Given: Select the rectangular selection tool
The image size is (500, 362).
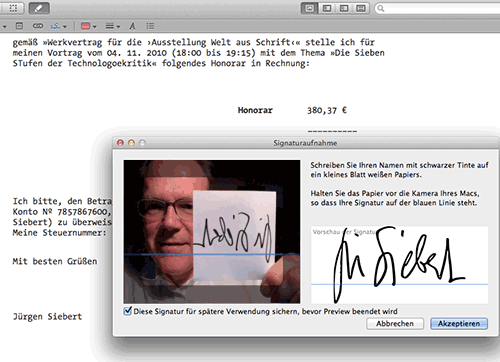Looking at the screenshot, I should (13, 8).
